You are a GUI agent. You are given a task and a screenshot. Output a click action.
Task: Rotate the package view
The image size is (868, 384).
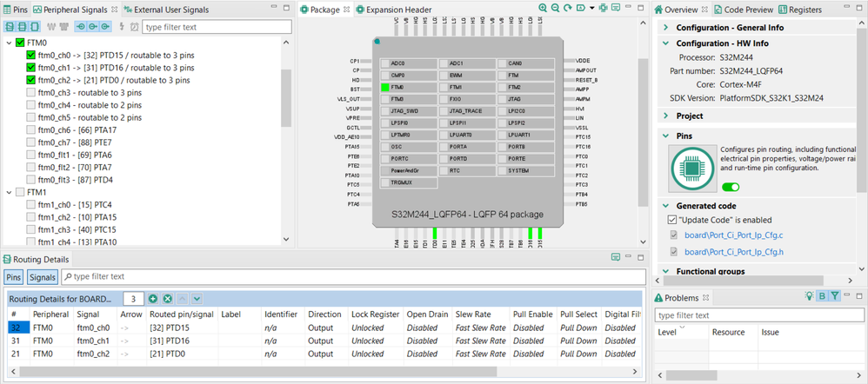point(568,9)
